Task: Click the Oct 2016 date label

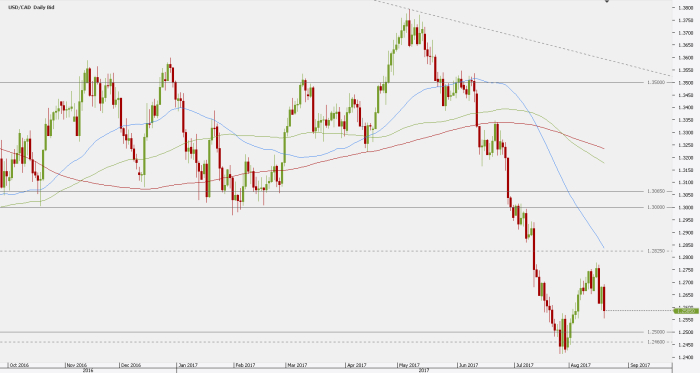Action: pos(19,365)
